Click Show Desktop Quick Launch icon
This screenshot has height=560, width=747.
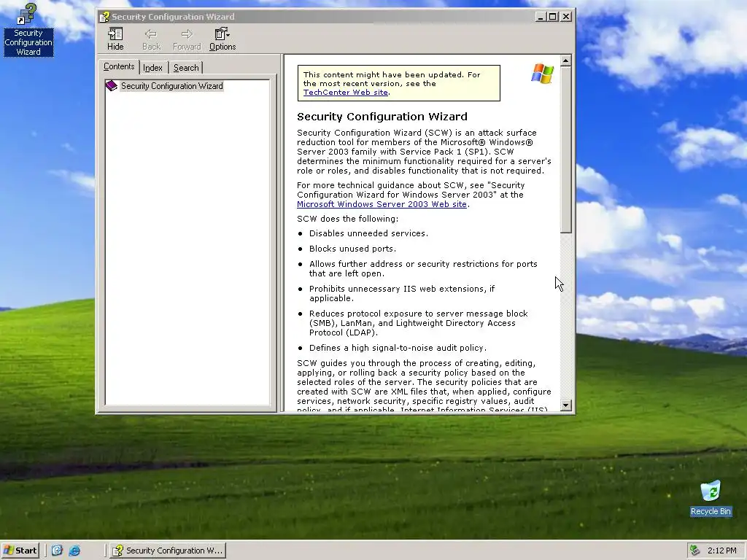[57, 551]
